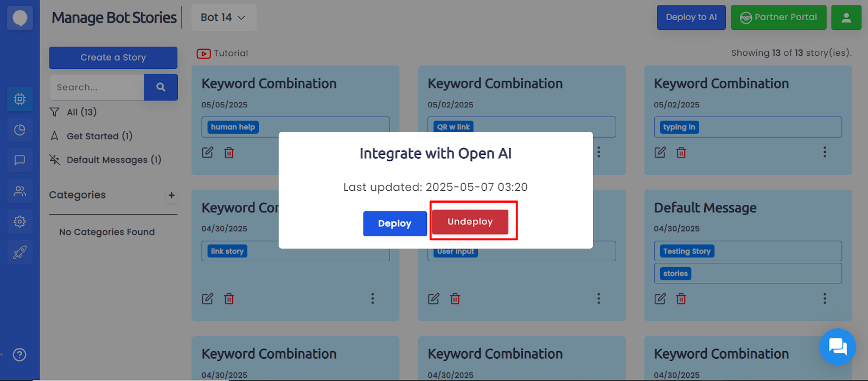The image size is (868, 381).
Task: Filter by All (13) stories
Action: coord(73,112)
